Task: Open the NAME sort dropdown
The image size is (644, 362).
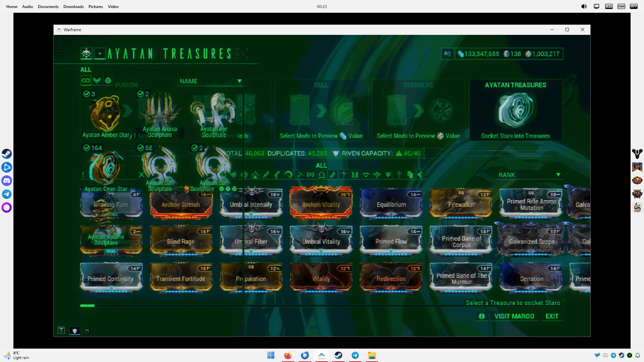Action: [210, 81]
